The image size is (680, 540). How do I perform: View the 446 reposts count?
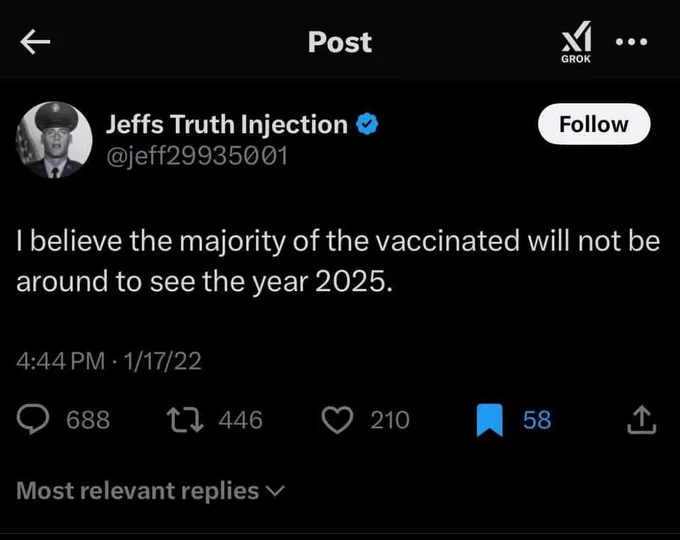(241, 420)
